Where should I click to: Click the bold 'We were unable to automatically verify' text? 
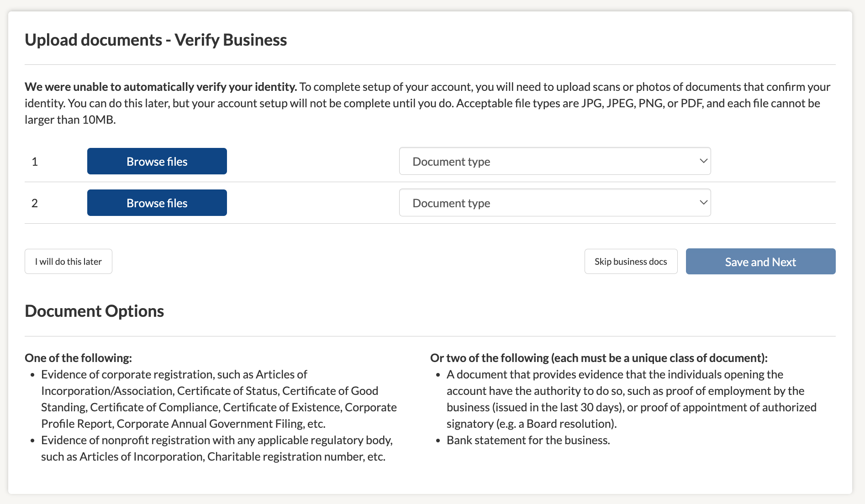click(x=161, y=87)
